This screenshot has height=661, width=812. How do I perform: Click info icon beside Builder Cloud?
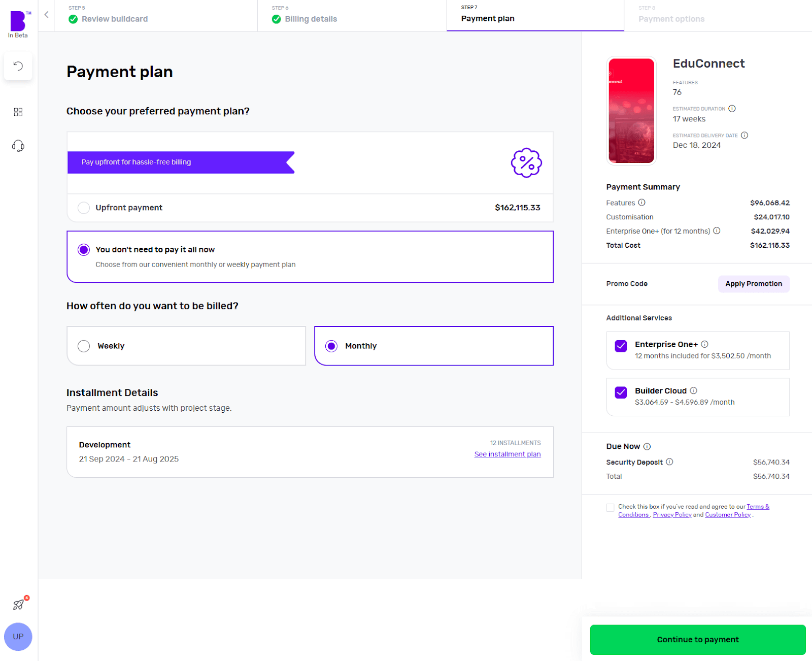[693, 390]
